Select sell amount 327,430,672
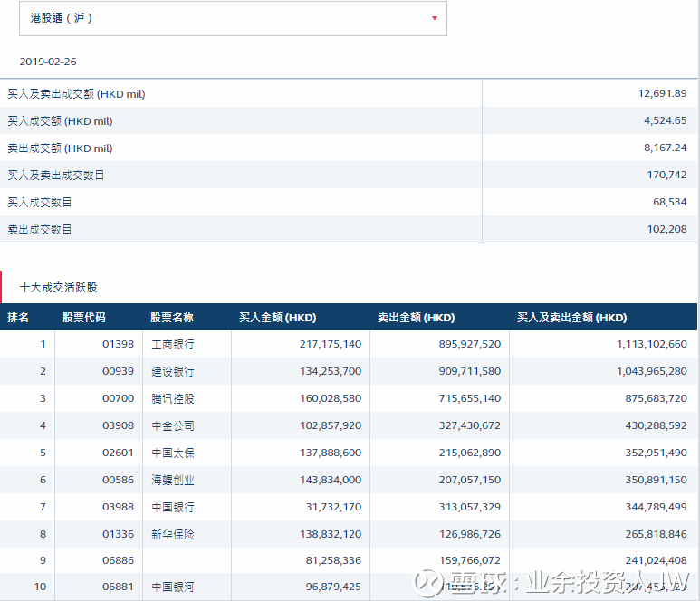This screenshot has height=601, width=700. (470, 425)
